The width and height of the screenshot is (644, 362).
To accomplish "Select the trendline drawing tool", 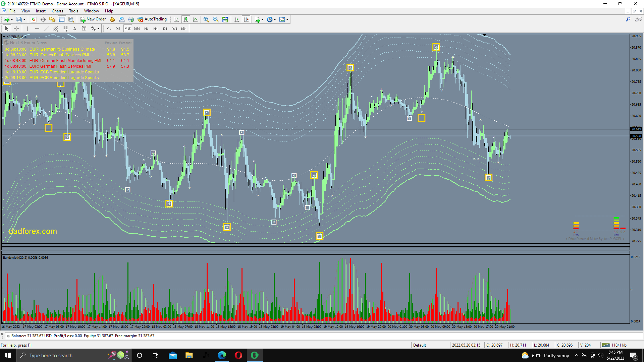I will [47, 28].
